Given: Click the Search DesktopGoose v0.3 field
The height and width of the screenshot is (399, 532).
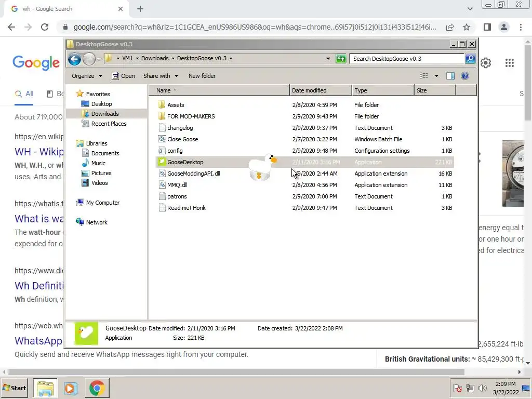Looking at the screenshot, I should 407,59.
